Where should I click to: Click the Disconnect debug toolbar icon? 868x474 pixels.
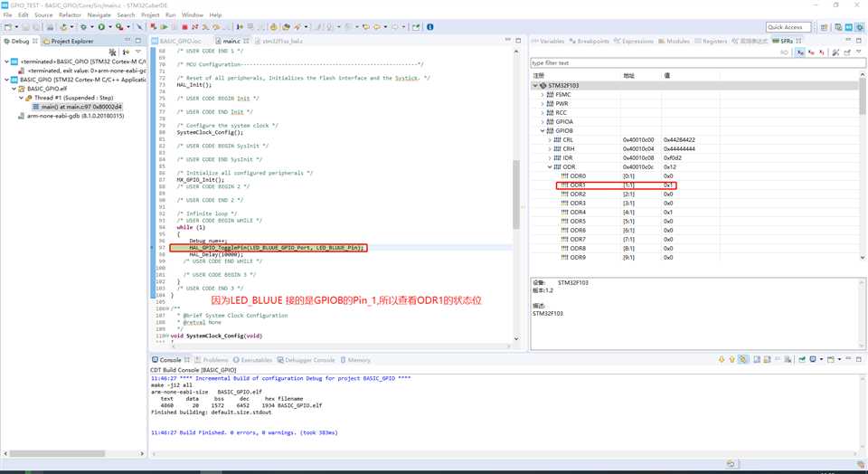195,26
